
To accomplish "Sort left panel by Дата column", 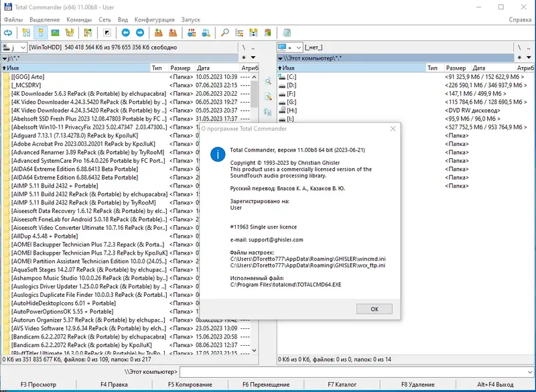I will click(217, 68).
